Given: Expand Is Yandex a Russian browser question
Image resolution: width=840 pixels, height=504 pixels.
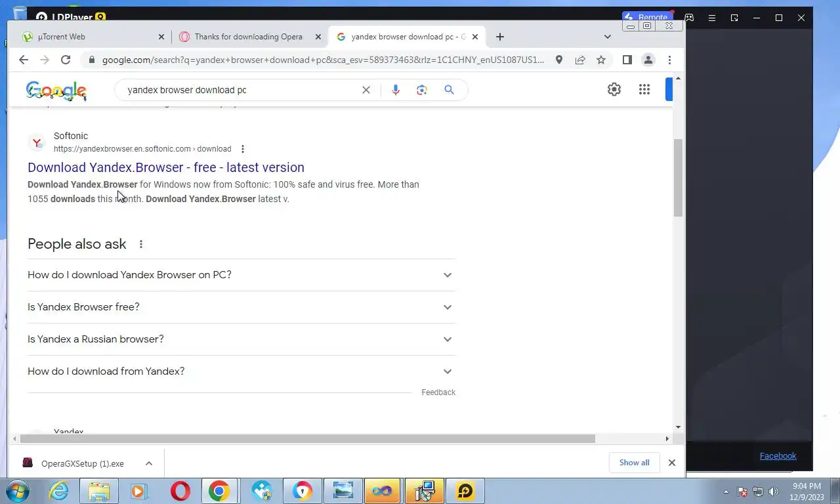Looking at the screenshot, I should [x=241, y=339].
